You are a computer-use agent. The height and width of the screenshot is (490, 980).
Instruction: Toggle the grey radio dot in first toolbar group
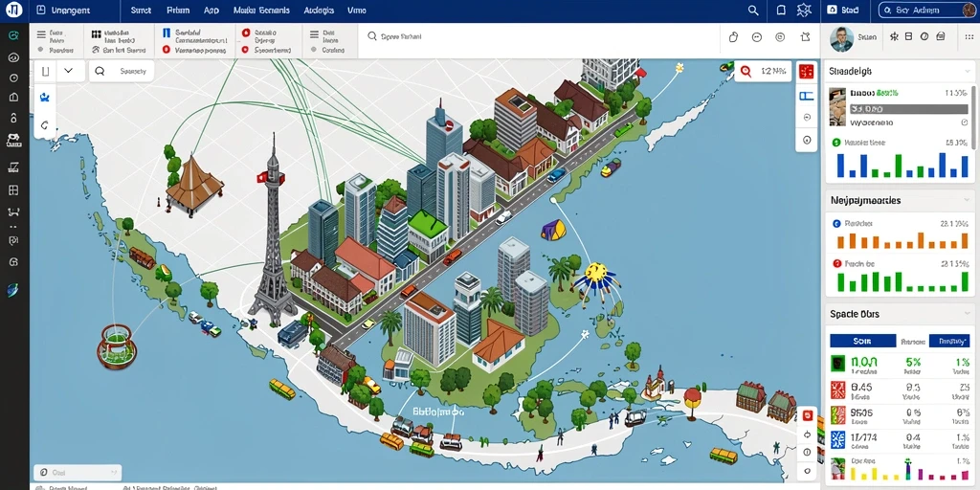[40, 50]
